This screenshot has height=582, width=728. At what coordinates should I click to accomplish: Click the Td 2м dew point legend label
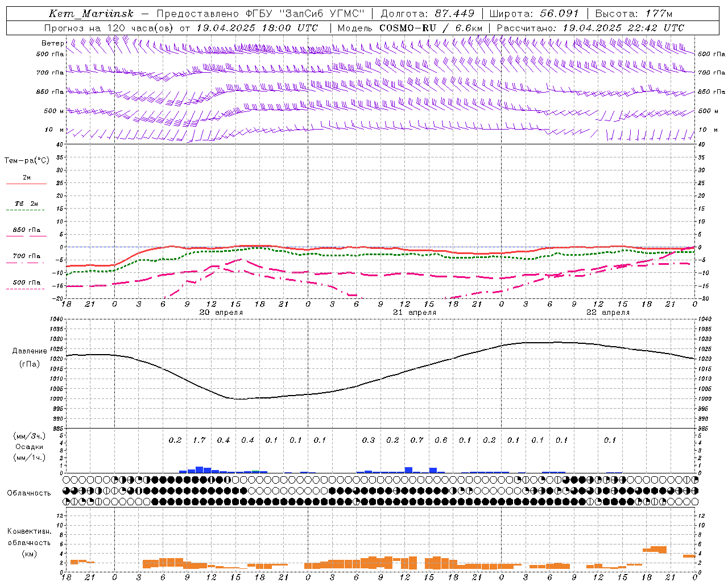(x=27, y=203)
